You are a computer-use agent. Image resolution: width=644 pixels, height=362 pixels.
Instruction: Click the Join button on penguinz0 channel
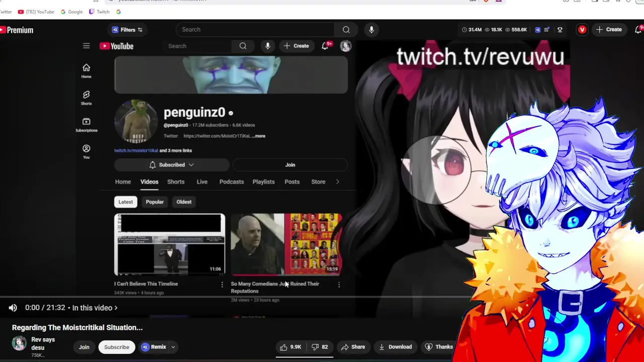[290, 165]
